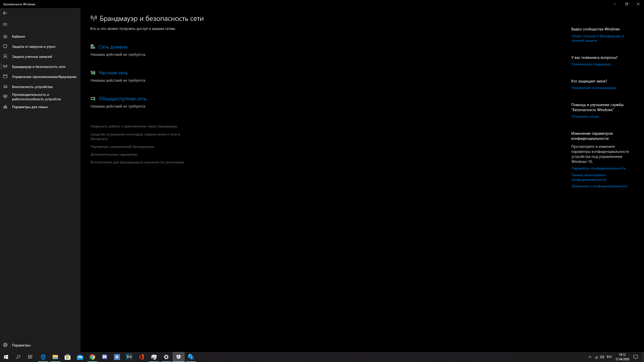Screen dimensions: 644x362
Task: Click the family options people icon
Action: [5, 107]
